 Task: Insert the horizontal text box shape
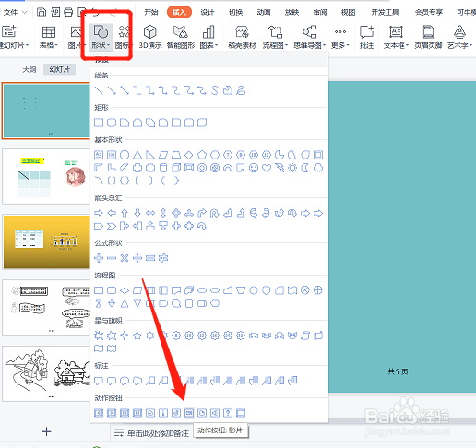[99, 155]
